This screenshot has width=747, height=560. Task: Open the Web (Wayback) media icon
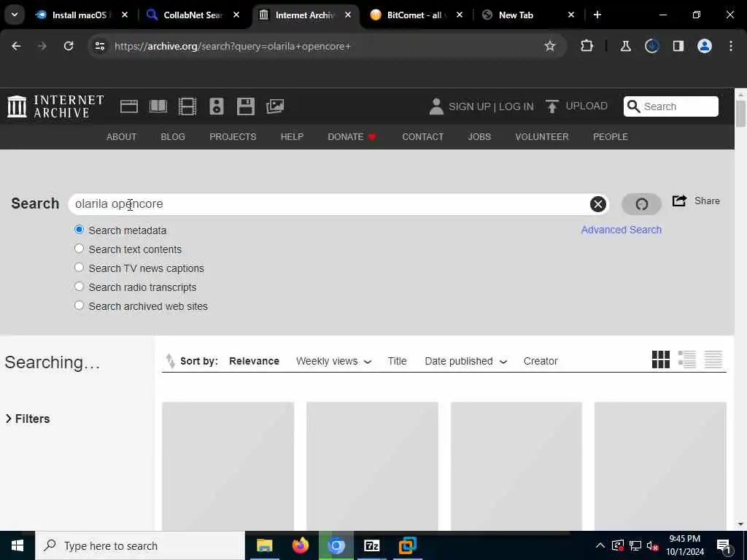tap(128, 106)
